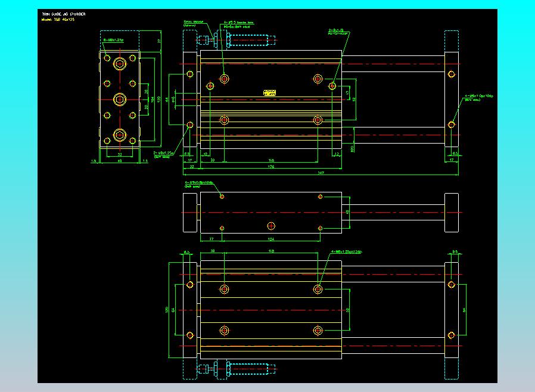
Task: Select the 49 width dimension under end view
Action: (119, 161)
